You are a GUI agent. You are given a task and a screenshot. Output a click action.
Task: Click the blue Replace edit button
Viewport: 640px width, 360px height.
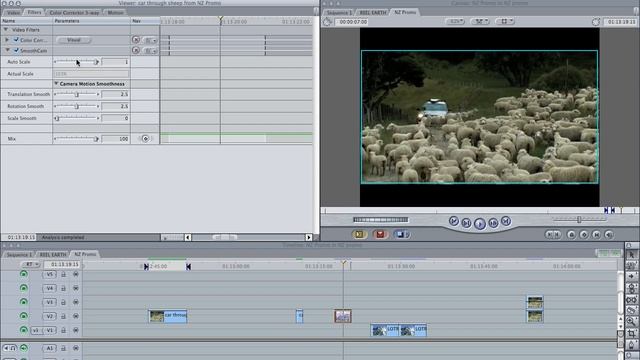click(401, 234)
